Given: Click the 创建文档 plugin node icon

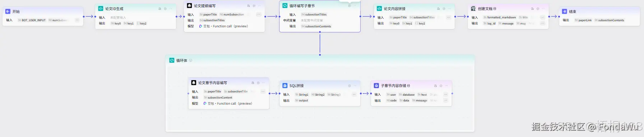Looking at the screenshot, I should (473, 9).
